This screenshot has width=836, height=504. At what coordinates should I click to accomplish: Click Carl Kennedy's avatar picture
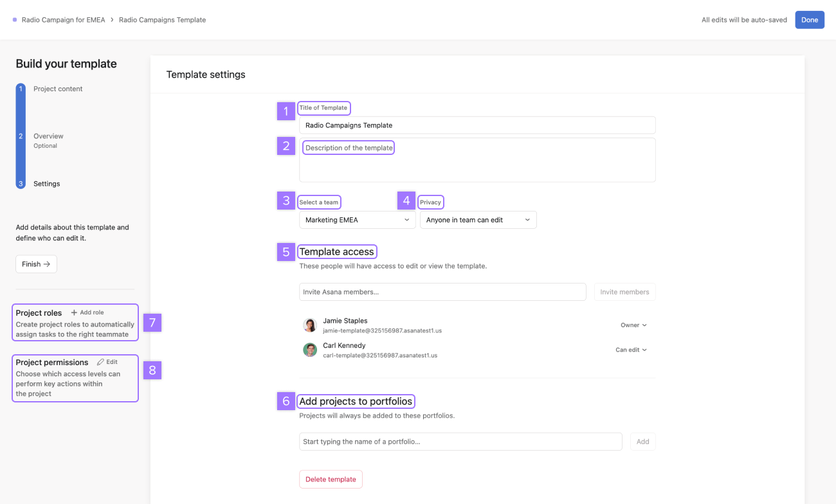tap(310, 349)
